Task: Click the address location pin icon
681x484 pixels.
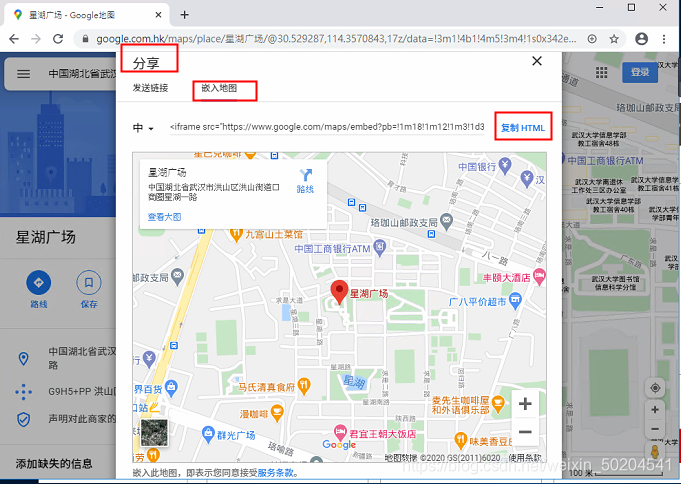Action: [23, 358]
